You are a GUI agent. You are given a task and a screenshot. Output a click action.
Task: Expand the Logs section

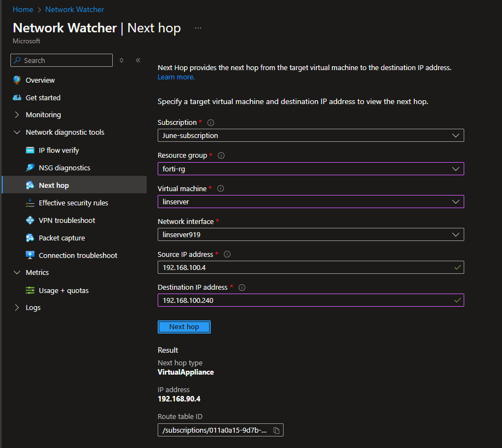(x=17, y=307)
